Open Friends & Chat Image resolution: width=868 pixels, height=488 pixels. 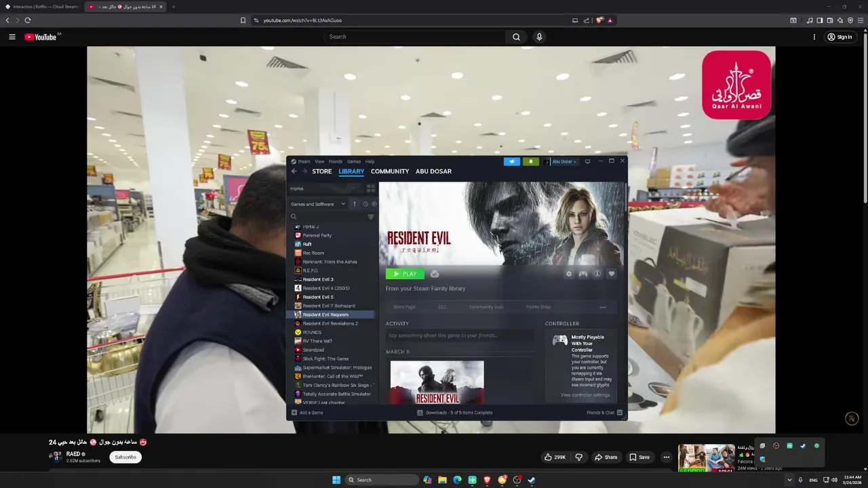click(x=605, y=413)
